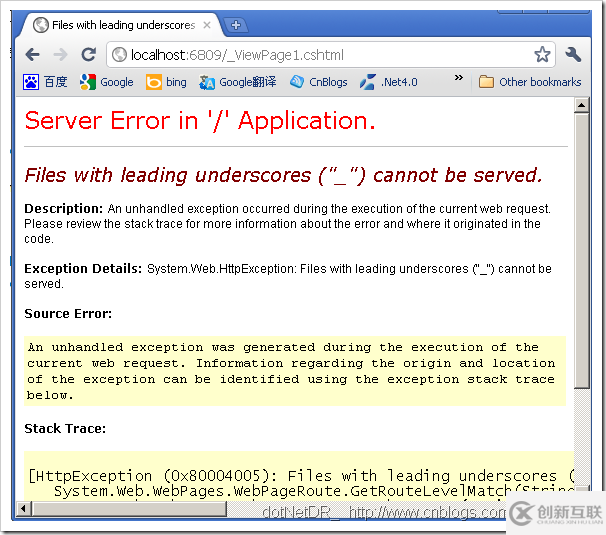Click the 'Source Error:' label
The width and height of the screenshot is (606, 535).
pyautogui.click(x=68, y=314)
